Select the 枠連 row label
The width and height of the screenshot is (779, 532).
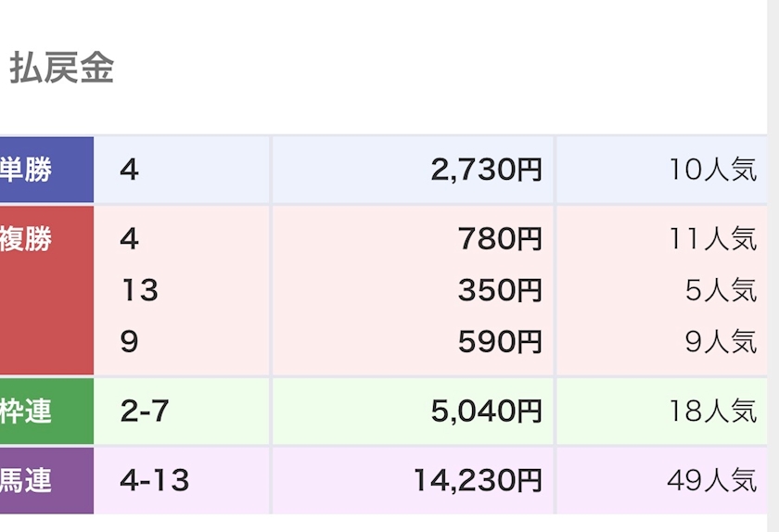tap(26, 412)
